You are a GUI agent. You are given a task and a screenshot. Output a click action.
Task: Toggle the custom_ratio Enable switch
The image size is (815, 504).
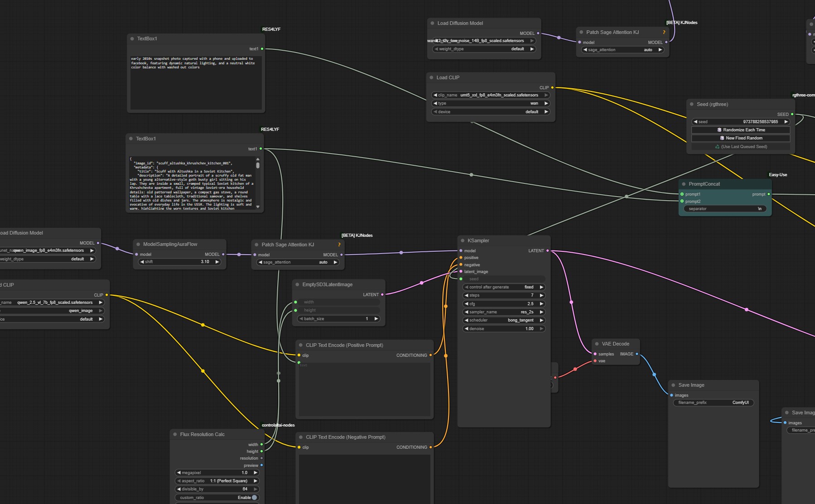[254, 497]
